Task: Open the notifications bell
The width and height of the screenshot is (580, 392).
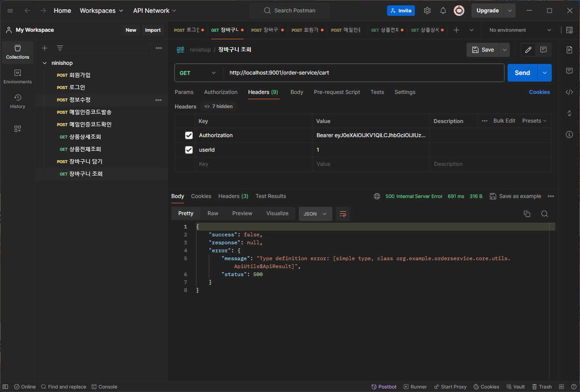Action: point(443,11)
